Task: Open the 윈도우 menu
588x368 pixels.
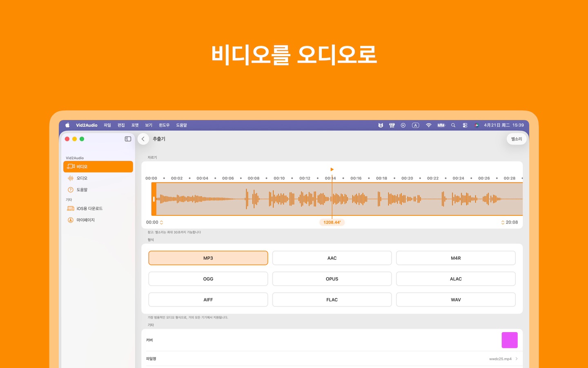Action: [164, 125]
